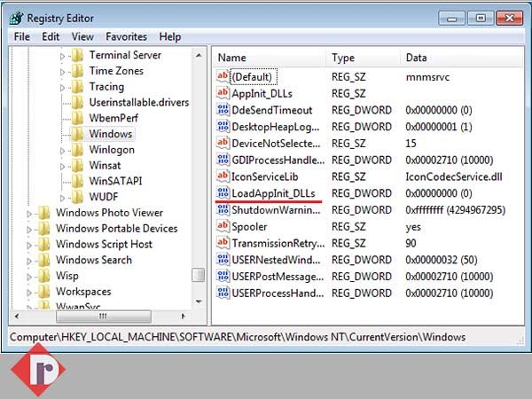Select Terminal Server folder icon
The width and height of the screenshot is (532, 399).
pos(77,55)
